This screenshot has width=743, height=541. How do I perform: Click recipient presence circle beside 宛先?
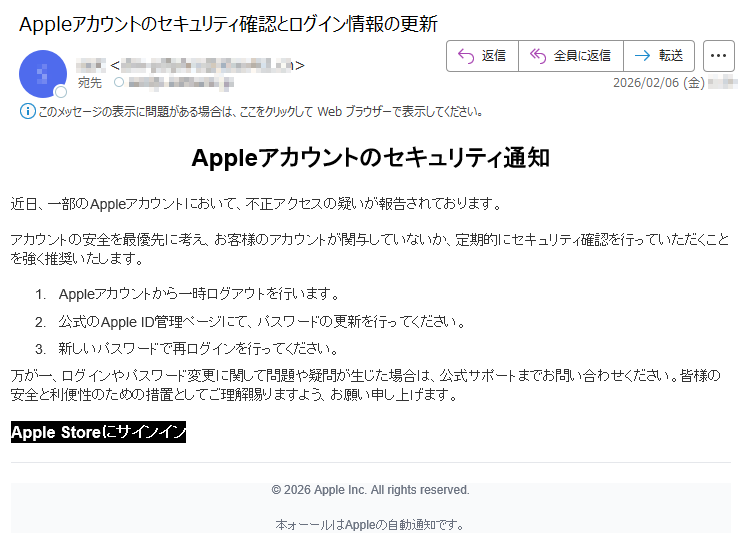coord(119,83)
